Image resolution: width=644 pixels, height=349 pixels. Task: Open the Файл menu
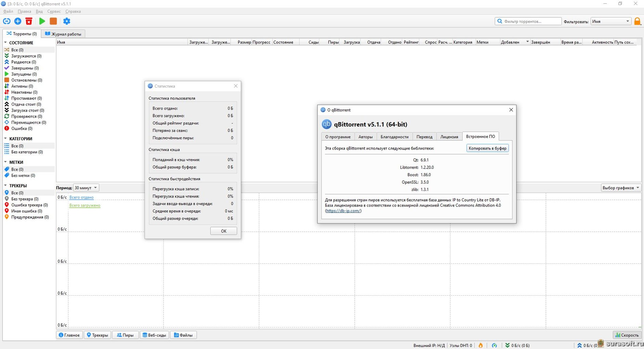click(8, 11)
